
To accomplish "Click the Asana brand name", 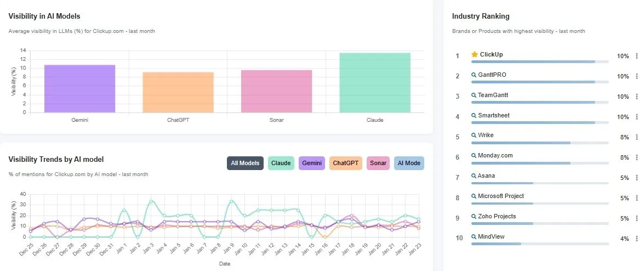I will pos(486,176).
